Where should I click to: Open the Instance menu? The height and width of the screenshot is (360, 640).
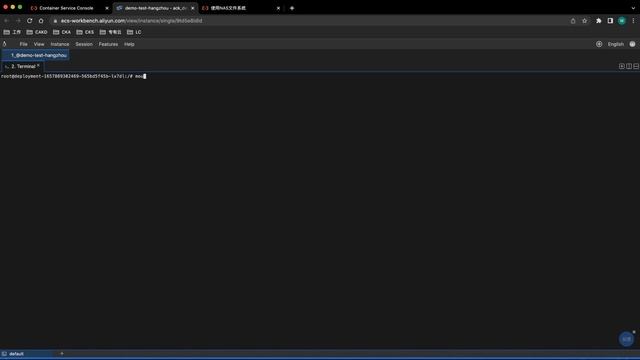point(60,44)
